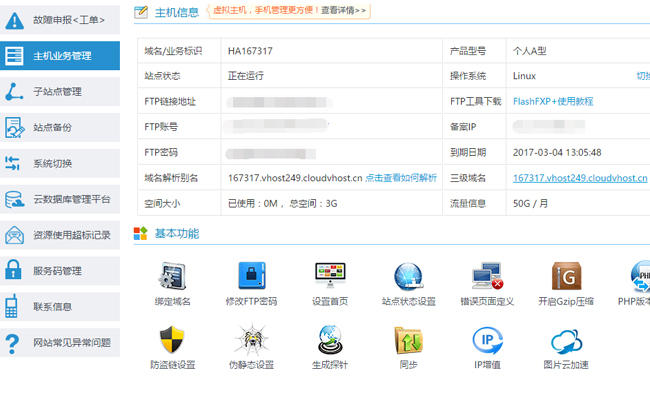Click the 生成探针 icon
The height and width of the screenshot is (400, 650).
point(330,341)
